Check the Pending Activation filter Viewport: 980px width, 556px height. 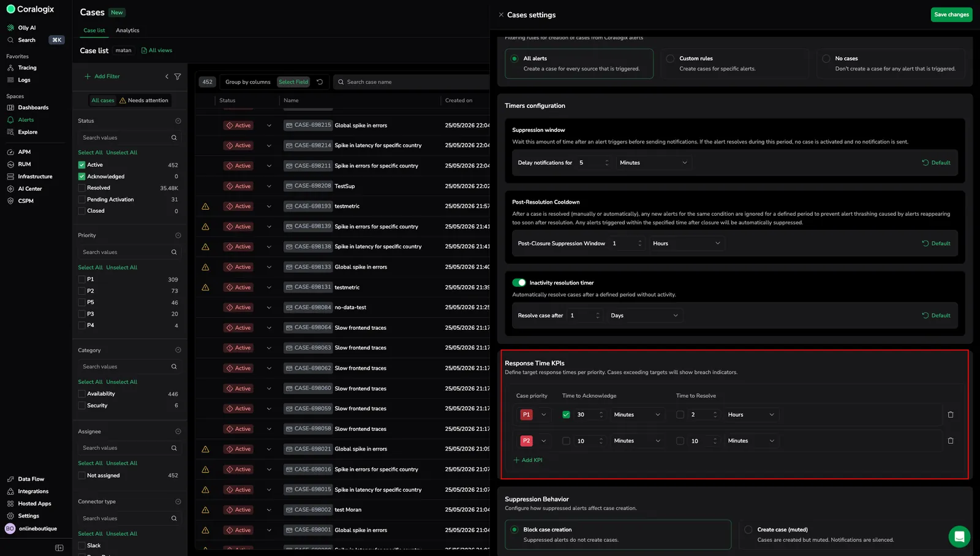(x=81, y=200)
